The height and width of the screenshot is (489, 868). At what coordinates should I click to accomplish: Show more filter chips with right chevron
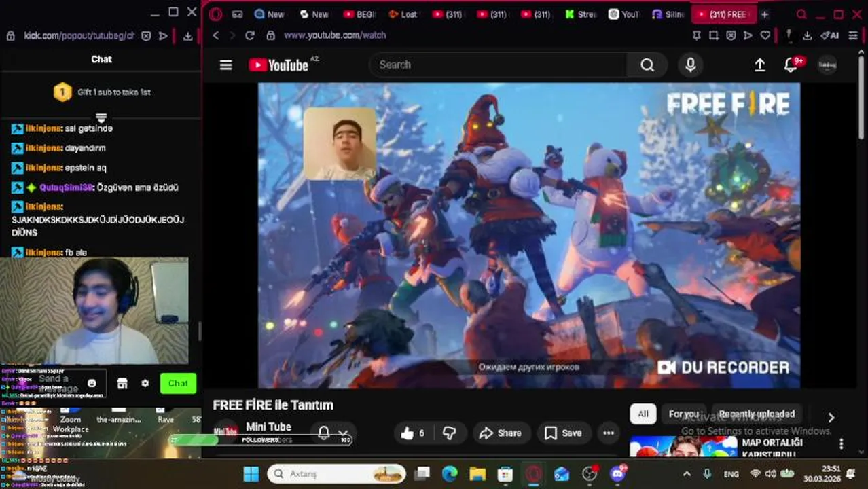pos(831,417)
